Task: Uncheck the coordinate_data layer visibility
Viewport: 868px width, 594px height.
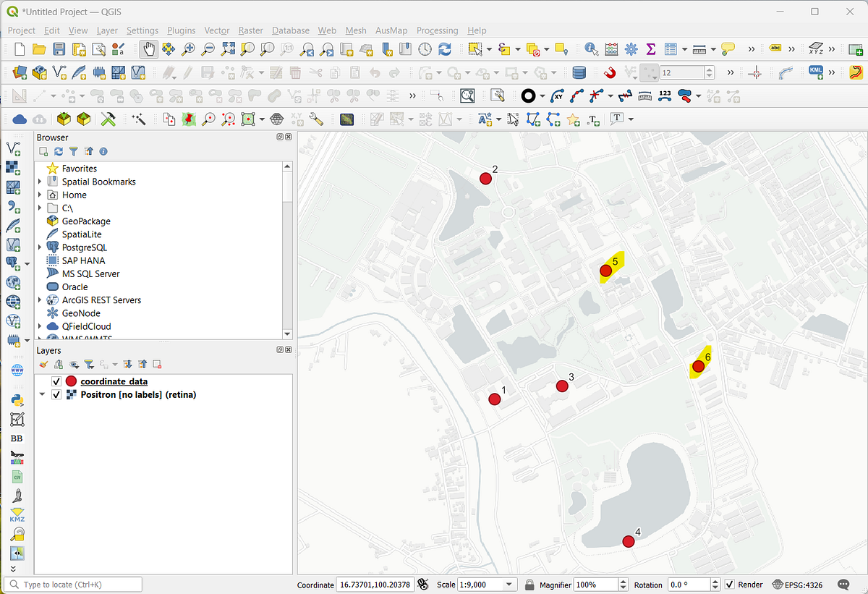Action: 56,381
